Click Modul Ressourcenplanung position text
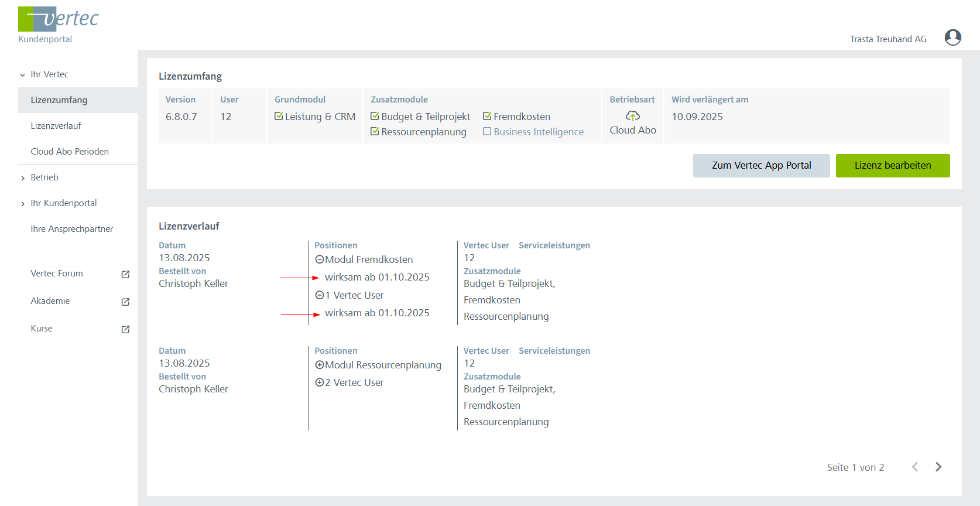 point(383,365)
